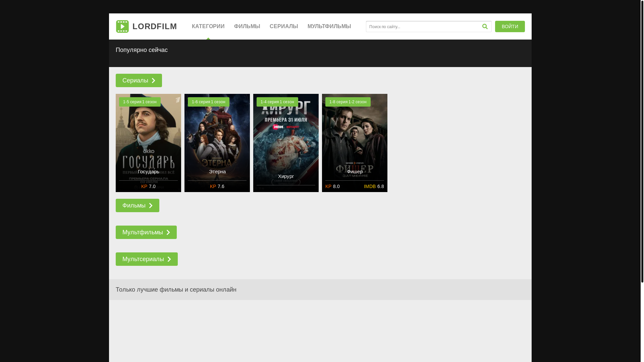This screenshot has width=644, height=362.
Task: Click the Государь title text
Action: (x=149, y=172)
